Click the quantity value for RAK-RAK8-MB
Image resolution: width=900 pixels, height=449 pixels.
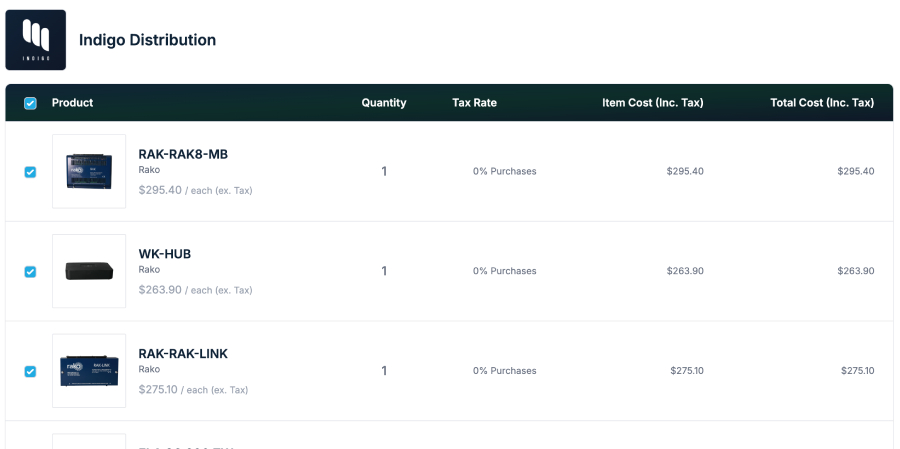pyautogui.click(x=384, y=171)
